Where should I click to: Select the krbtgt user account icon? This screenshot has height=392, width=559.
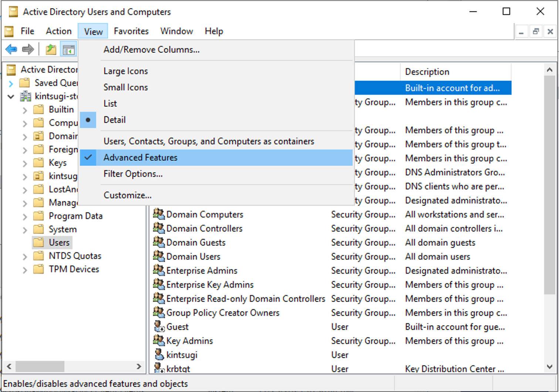coord(159,368)
